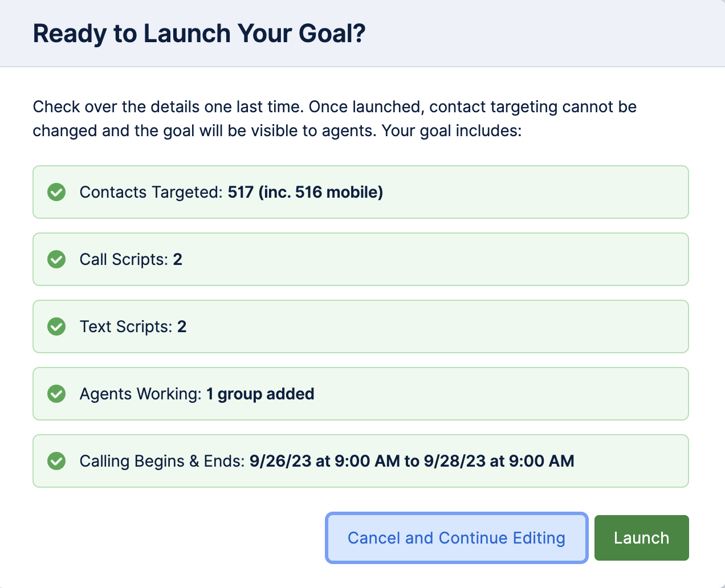Click the checkmark icon beside Agents Working
Screen dimensions: 725x588
tap(56, 394)
